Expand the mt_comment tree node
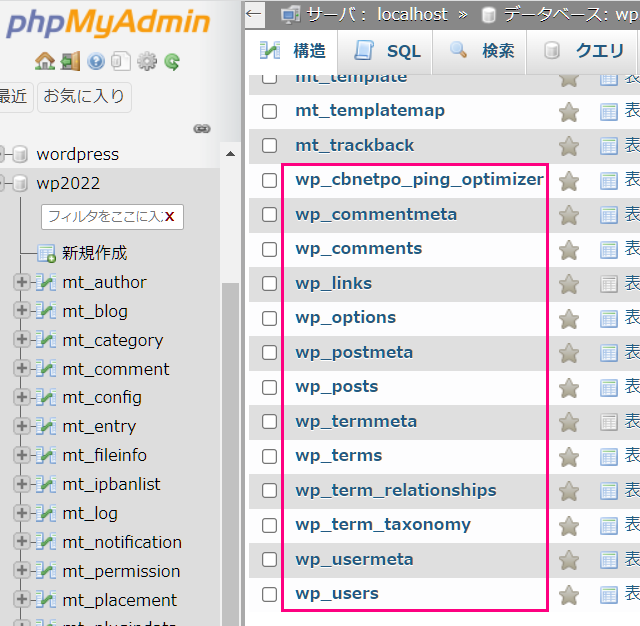640x626 pixels. coord(22,368)
